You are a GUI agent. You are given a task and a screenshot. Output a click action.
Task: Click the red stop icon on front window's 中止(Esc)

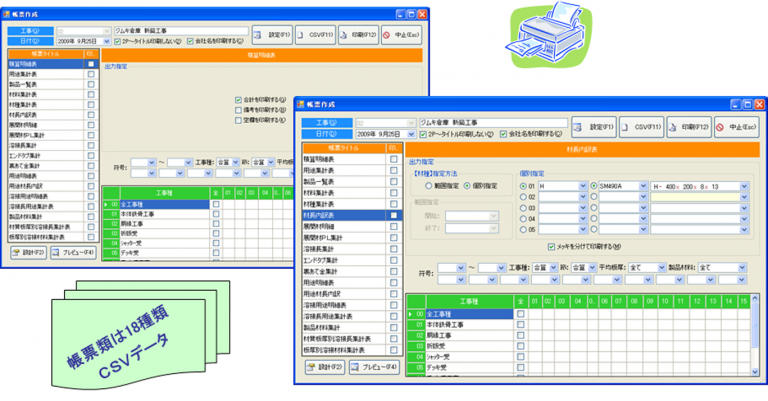(720, 127)
